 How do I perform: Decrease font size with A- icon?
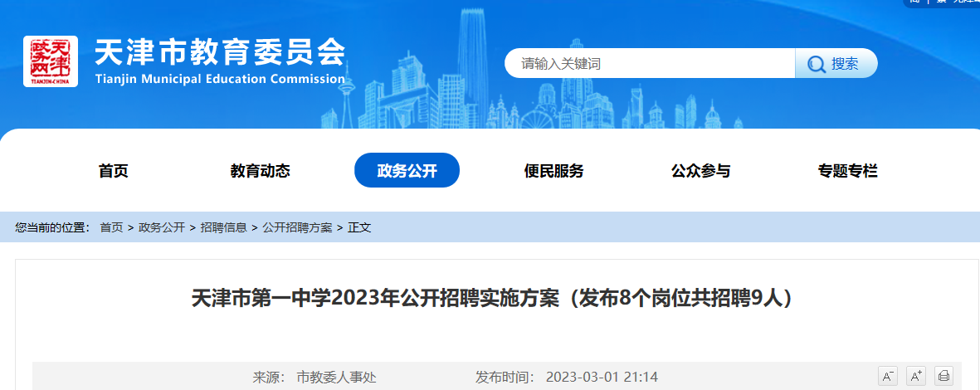click(x=888, y=376)
